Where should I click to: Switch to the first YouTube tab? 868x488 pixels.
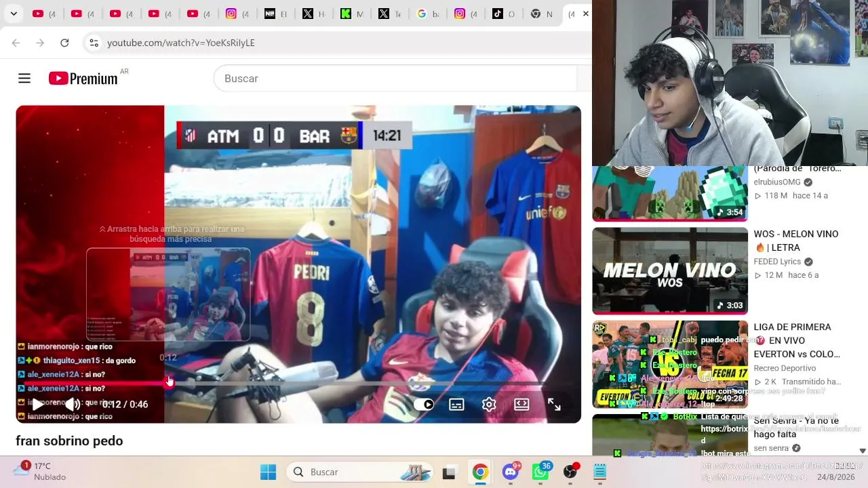coord(44,14)
